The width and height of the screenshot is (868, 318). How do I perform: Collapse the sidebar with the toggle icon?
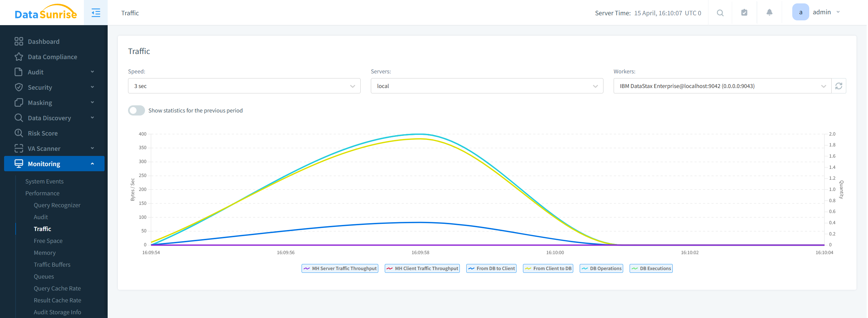[95, 13]
